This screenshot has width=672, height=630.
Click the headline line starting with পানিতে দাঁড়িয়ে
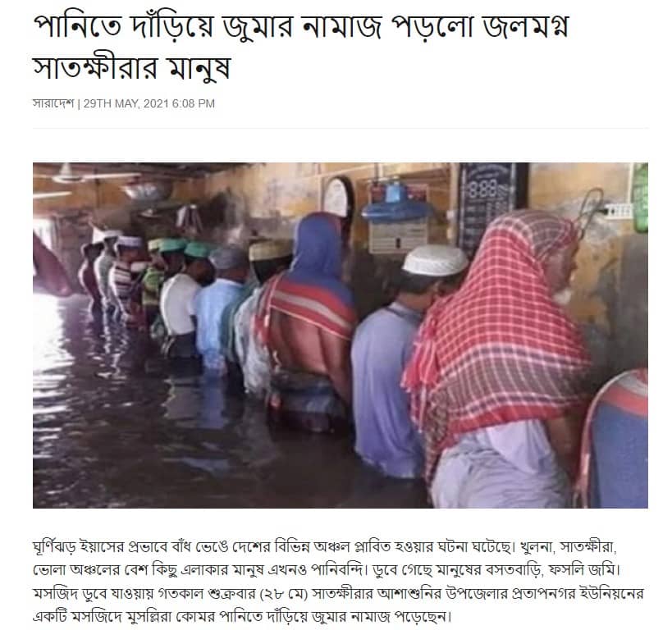[x=301, y=26]
